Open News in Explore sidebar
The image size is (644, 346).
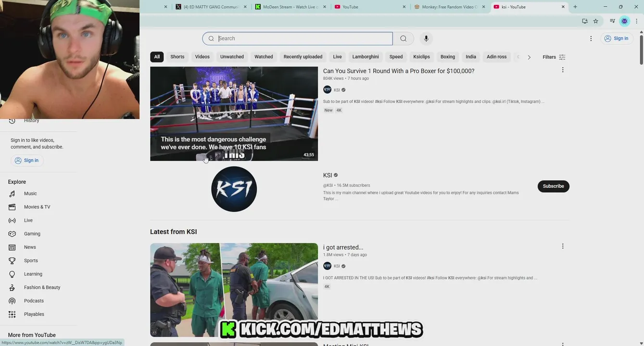tap(30, 247)
